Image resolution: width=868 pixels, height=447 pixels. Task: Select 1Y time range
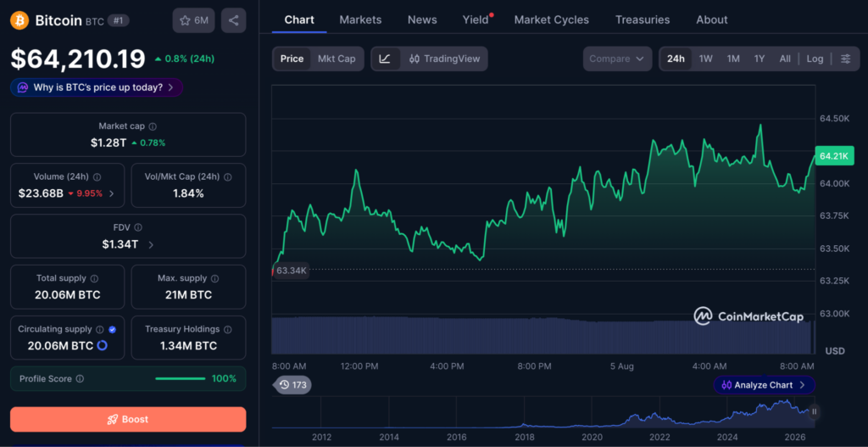[x=759, y=59]
